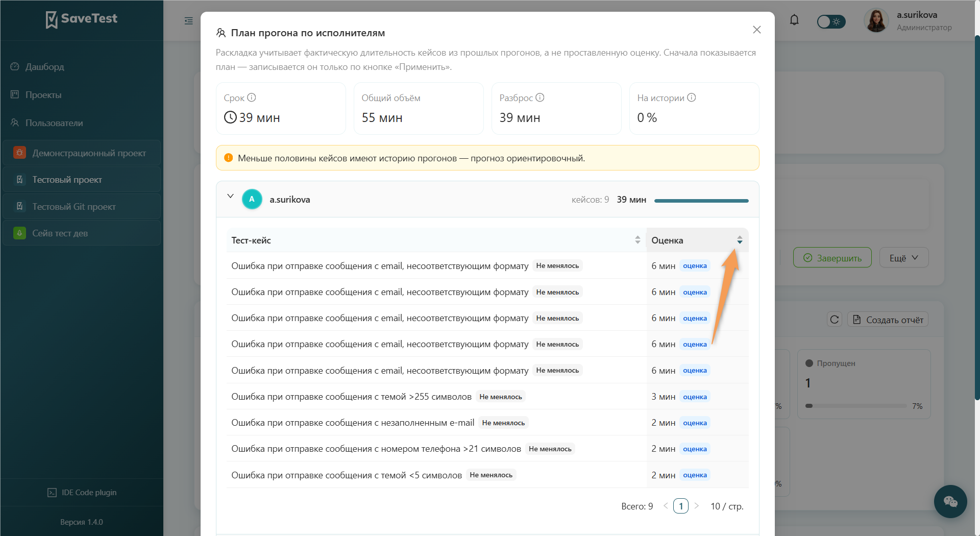Click the clock icon in the Срок card
Screen dimensions: 980x536
click(230, 117)
